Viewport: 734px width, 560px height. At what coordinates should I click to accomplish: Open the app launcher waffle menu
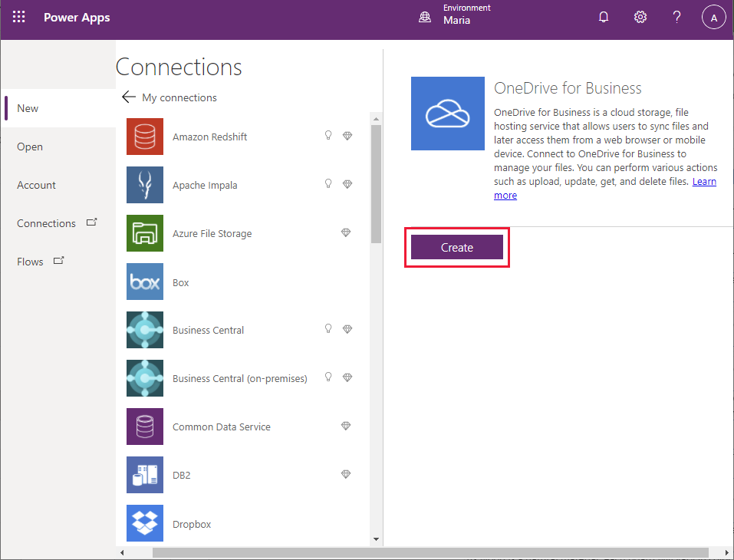pos(18,16)
